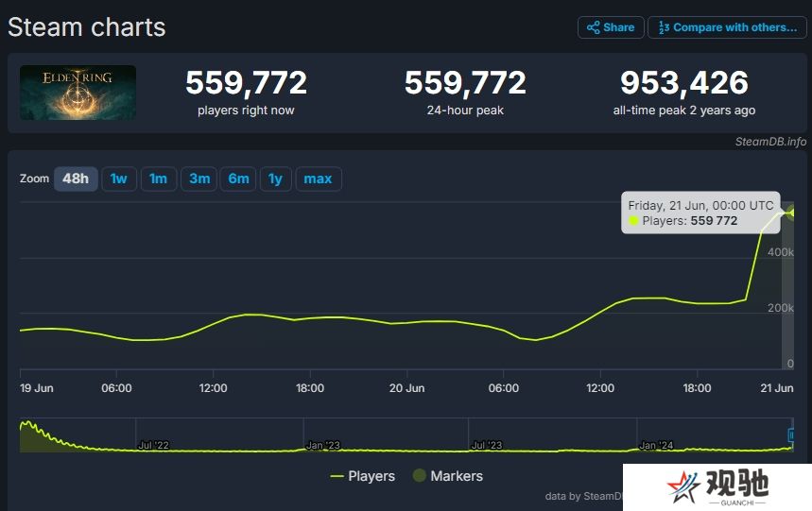Click the 400k y-axis label
This screenshot has width=812, height=511.
[x=781, y=252]
